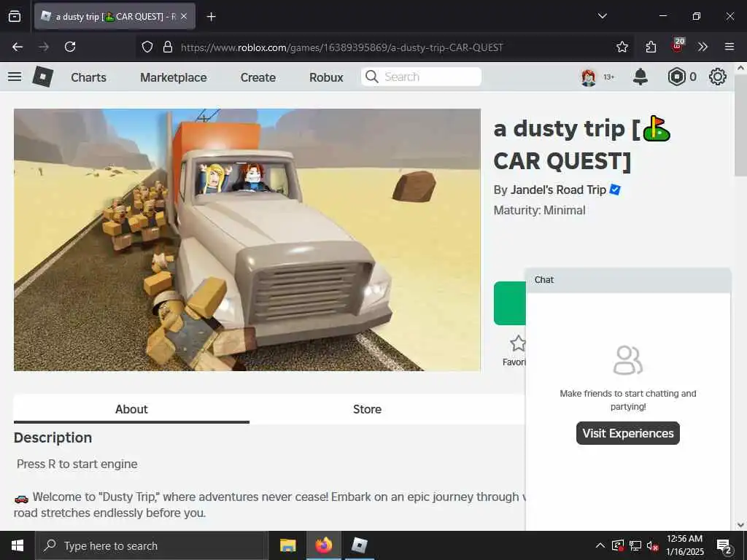Click the search magnifier icon

point(371,77)
